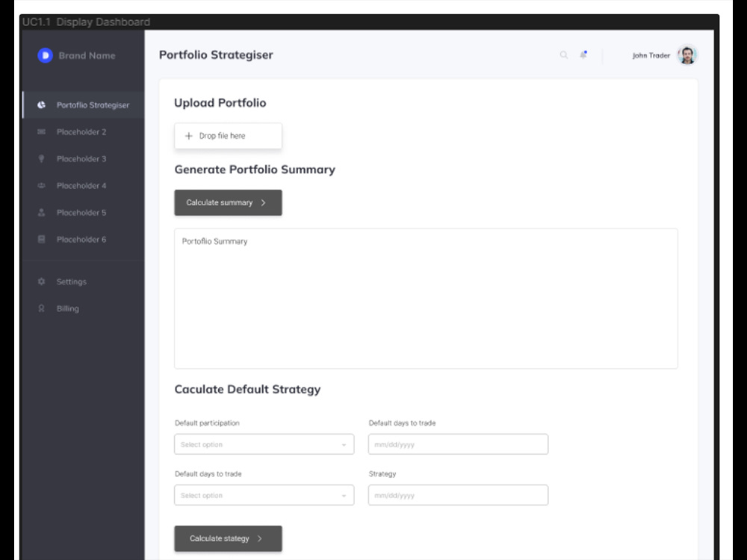Viewport: 747px width, 560px height.
Task: Click the Placeholder 6 document icon
Action: point(41,239)
